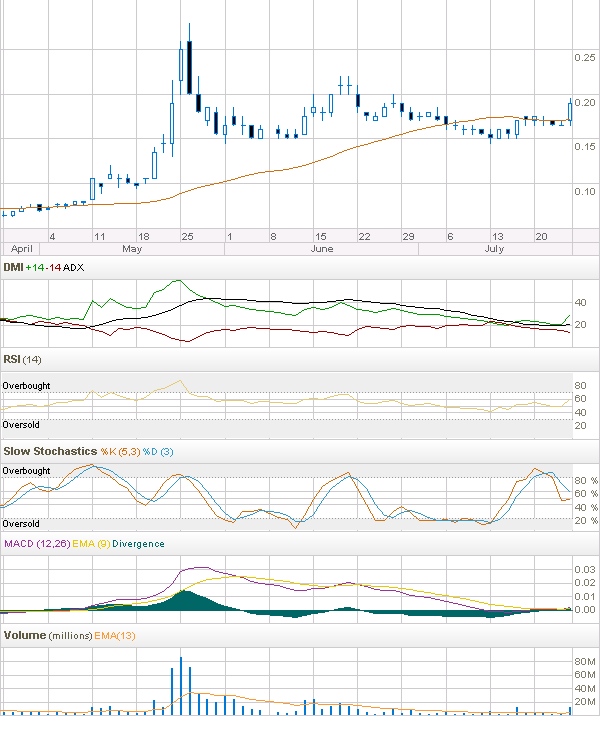This screenshot has height=740, width=600.
Task: Click the 20M volume axis label
Action: pos(585,702)
